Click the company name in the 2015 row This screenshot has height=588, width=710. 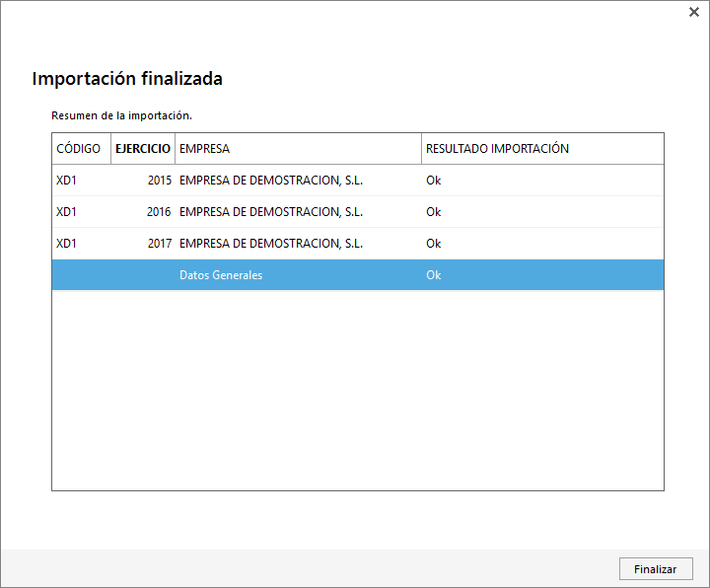tap(271, 181)
